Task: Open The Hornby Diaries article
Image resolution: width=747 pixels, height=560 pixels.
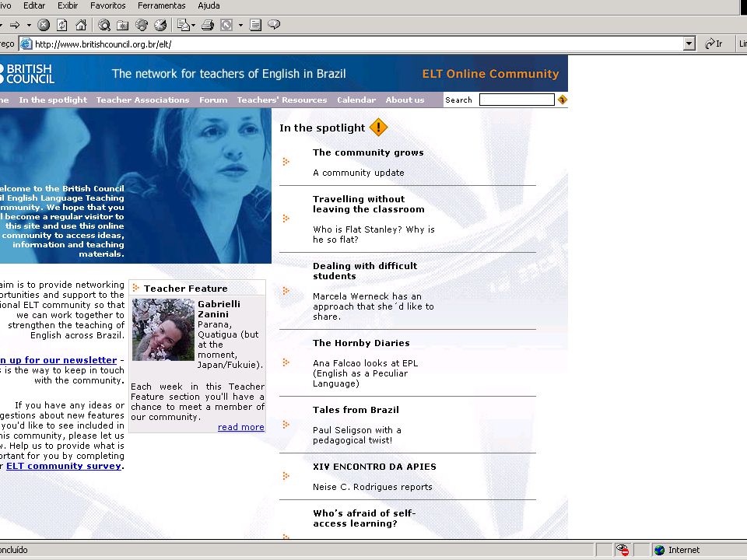Action: (x=361, y=343)
